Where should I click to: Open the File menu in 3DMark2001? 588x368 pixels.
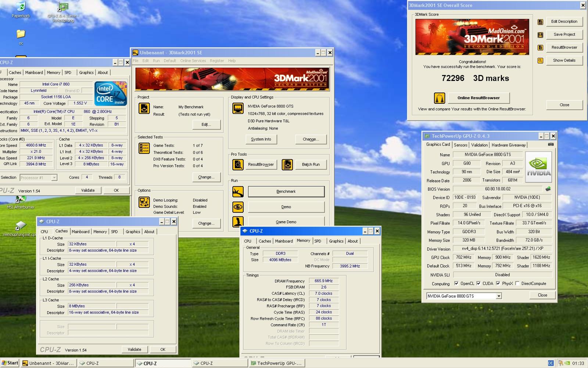[x=136, y=61]
